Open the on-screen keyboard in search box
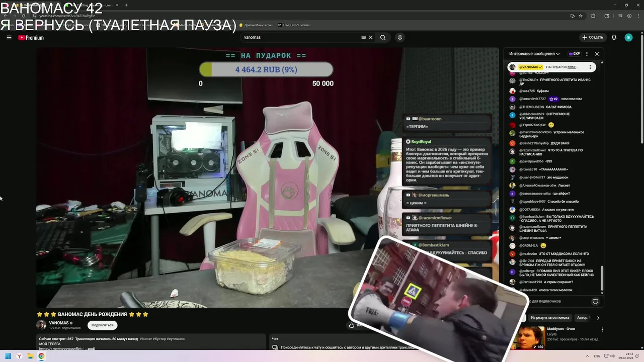The height and width of the screenshot is (362, 644). point(364,37)
